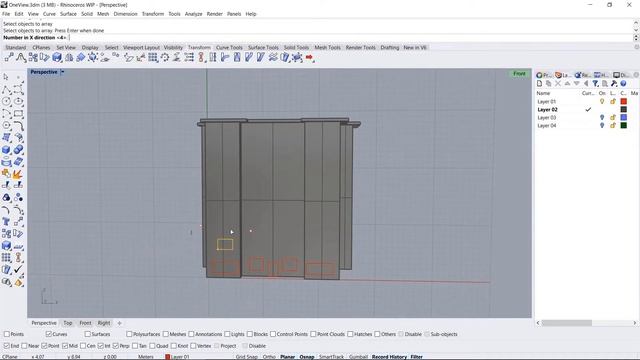Toggle the Points selection filter checkbox
Viewport: 640px width, 360px height.
click(x=7, y=334)
